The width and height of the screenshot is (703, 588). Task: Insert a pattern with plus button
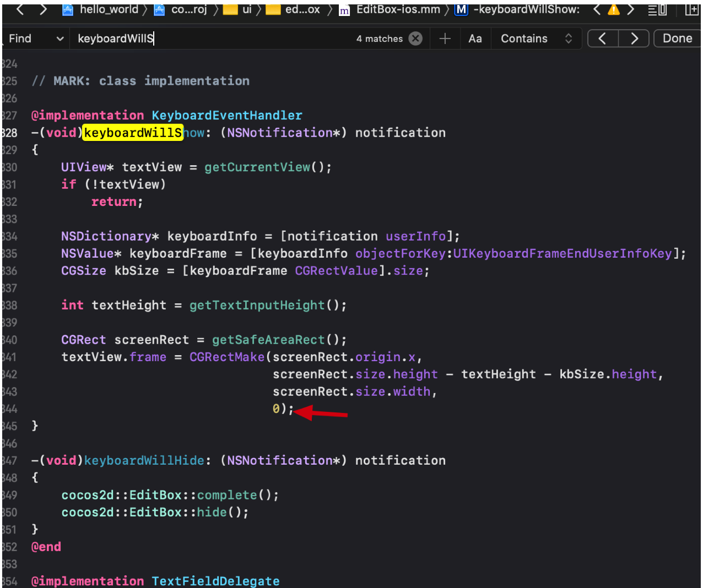[445, 39]
